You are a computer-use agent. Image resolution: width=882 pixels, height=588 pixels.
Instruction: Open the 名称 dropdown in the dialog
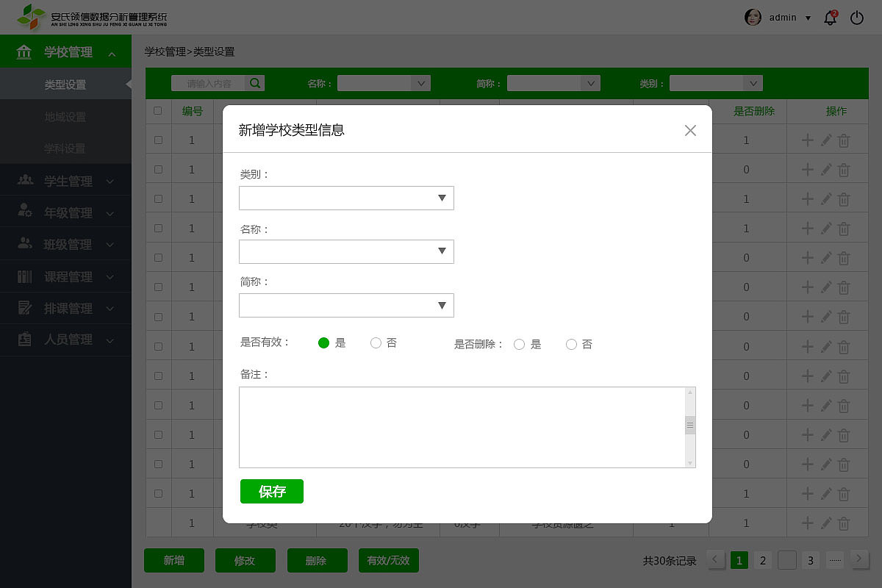click(346, 251)
